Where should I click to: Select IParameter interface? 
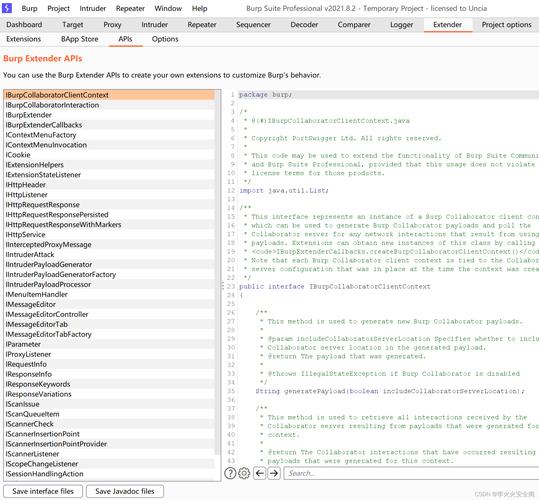(x=109, y=344)
